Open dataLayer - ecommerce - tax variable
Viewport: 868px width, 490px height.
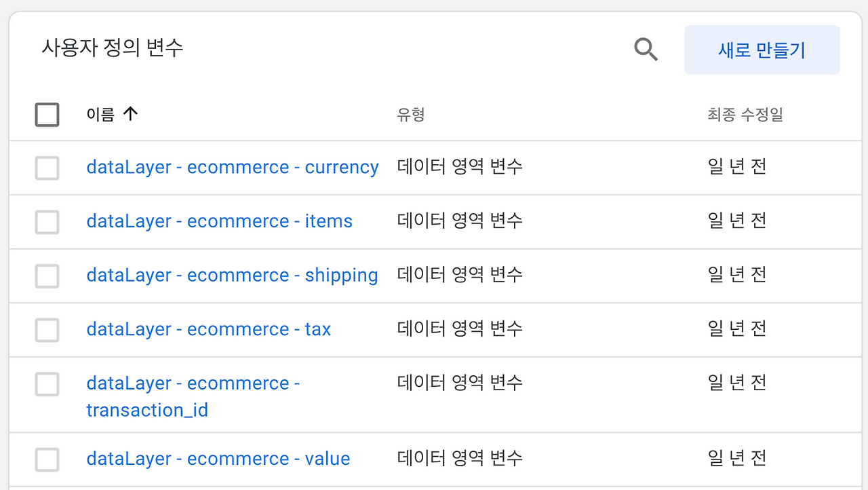208,330
